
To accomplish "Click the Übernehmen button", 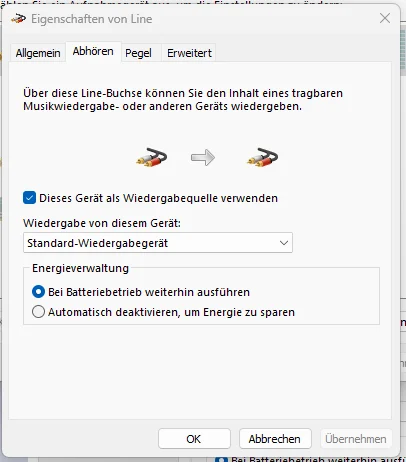I will 356,439.
